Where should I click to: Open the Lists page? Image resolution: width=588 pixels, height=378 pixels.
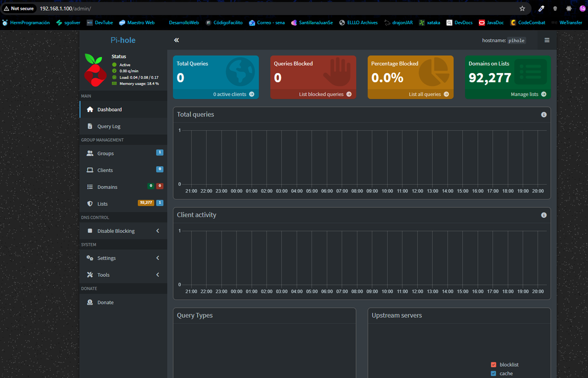pos(123,203)
